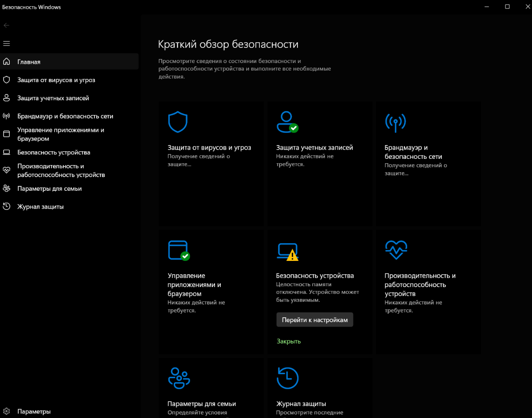This screenshot has height=418, width=532.
Task: Maximize the Безопасность Windows window
Action: (507, 7)
